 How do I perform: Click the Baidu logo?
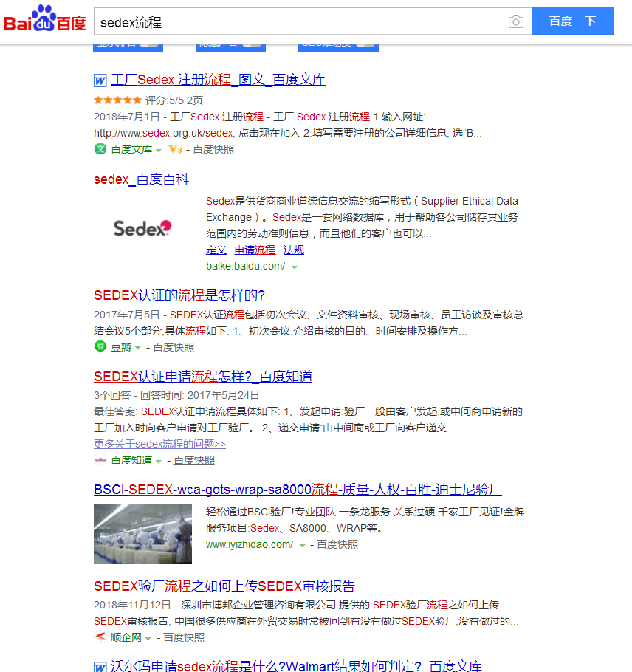(44, 19)
